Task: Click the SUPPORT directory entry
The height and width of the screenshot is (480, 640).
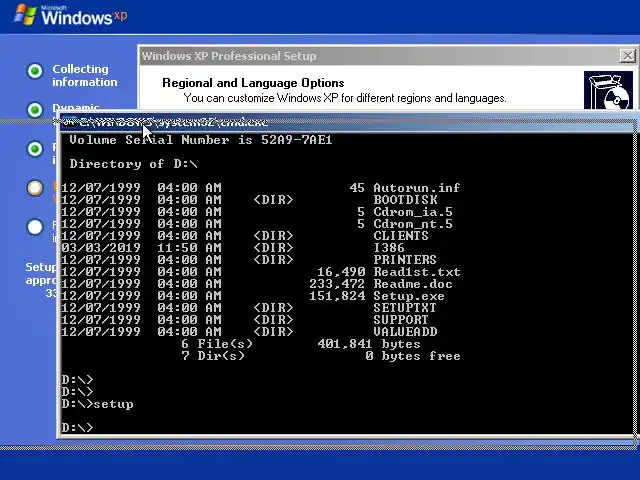Action: point(401,320)
